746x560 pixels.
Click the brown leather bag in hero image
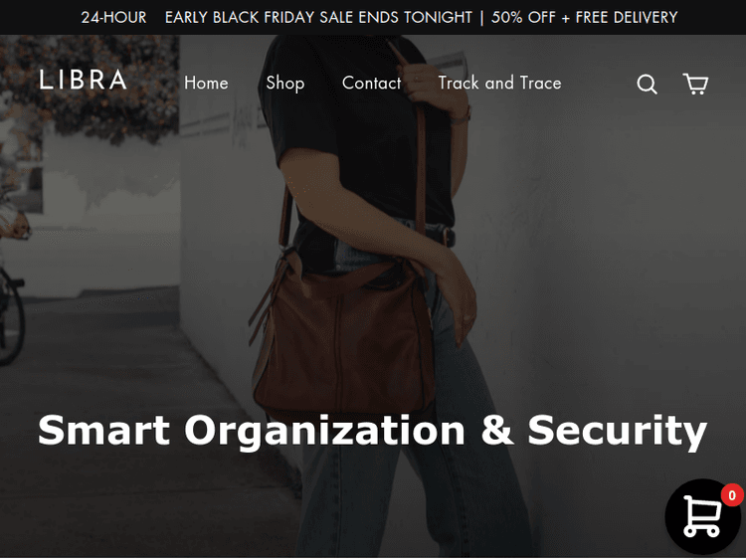click(343, 342)
